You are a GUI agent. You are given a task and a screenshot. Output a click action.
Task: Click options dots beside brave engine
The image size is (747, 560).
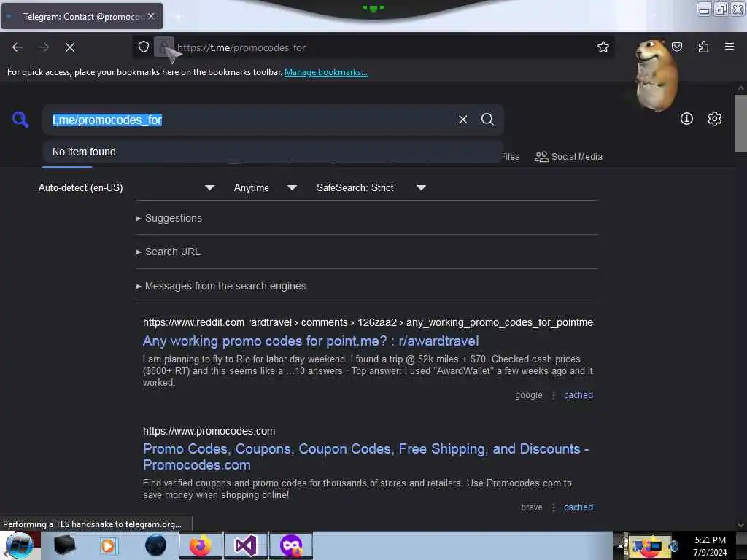click(553, 507)
